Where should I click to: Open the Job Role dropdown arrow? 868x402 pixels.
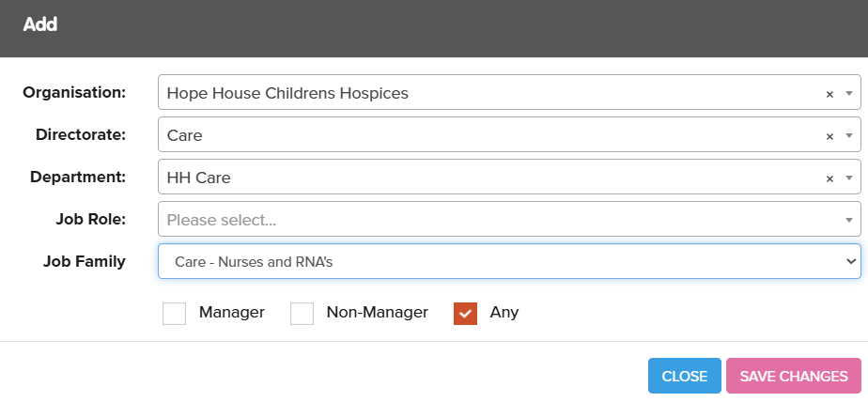click(848, 220)
